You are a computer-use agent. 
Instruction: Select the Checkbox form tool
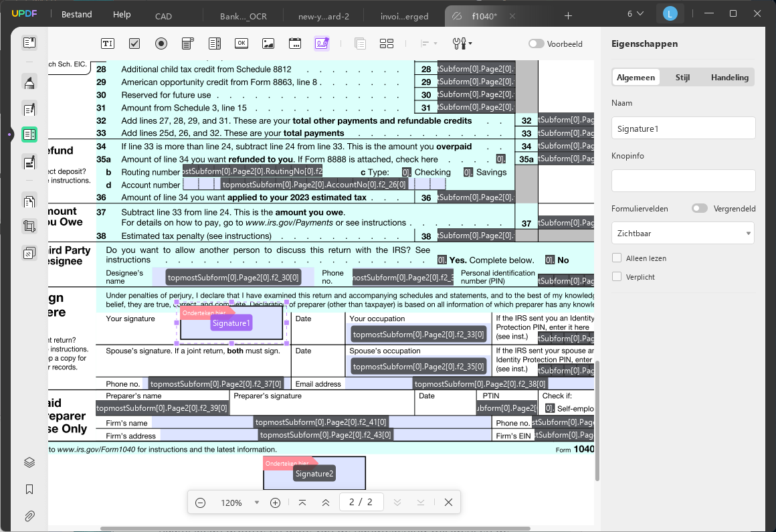point(134,43)
